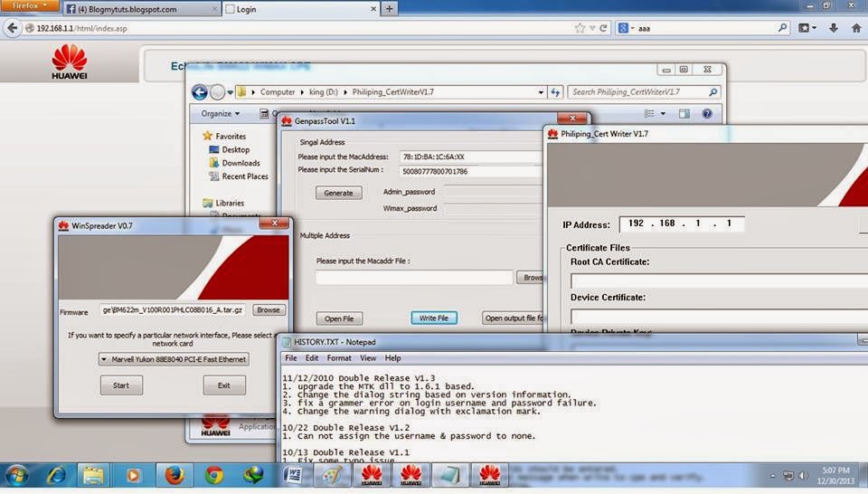Switch to Notepad on the taskbar
868x494 pixels.
(x=449, y=475)
